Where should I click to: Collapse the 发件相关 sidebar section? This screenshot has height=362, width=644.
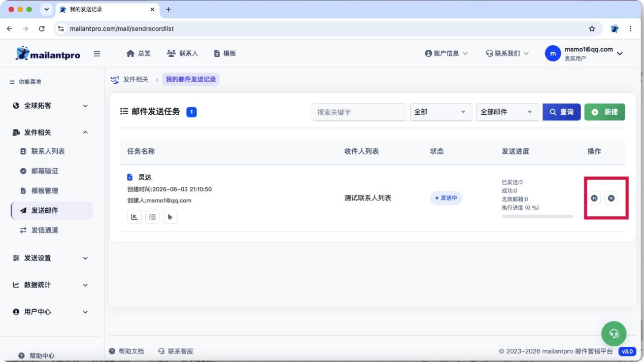[x=51, y=133]
